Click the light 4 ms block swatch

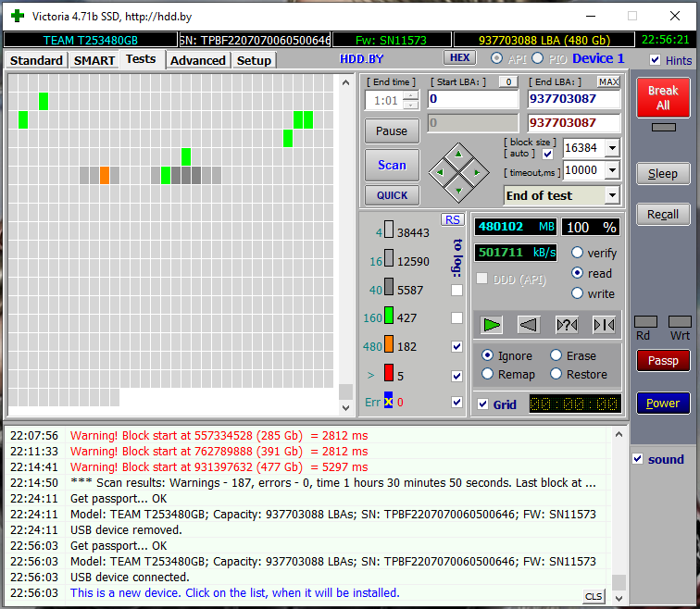pyautogui.click(x=388, y=230)
